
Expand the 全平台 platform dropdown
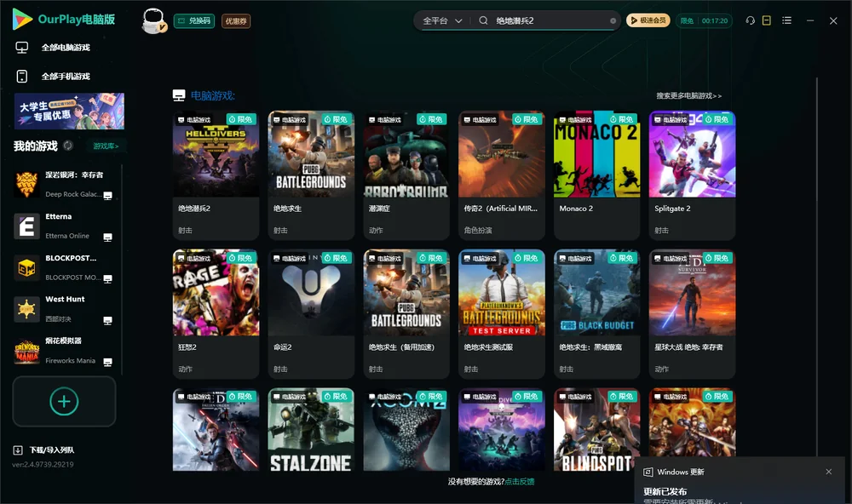pyautogui.click(x=442, y=20)
